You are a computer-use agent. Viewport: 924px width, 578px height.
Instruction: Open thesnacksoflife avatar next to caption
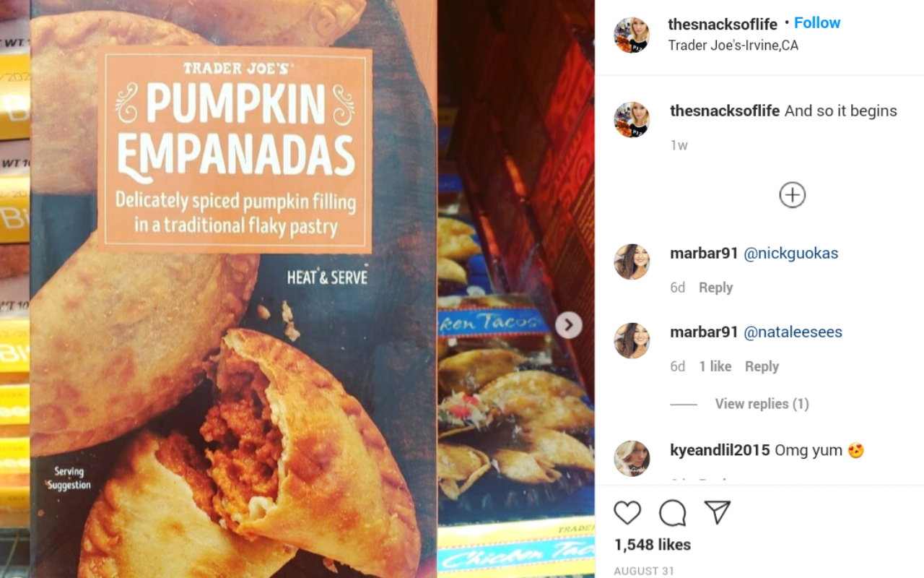tap(632, 119)
